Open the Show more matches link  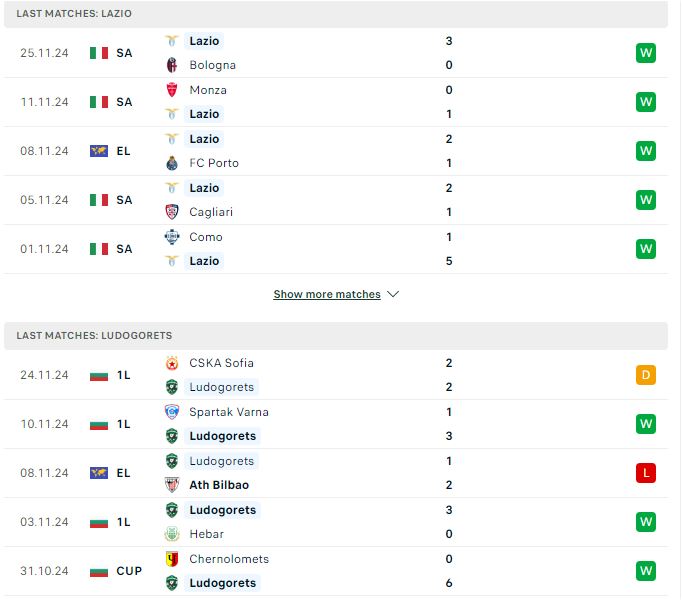pos(327,295)
